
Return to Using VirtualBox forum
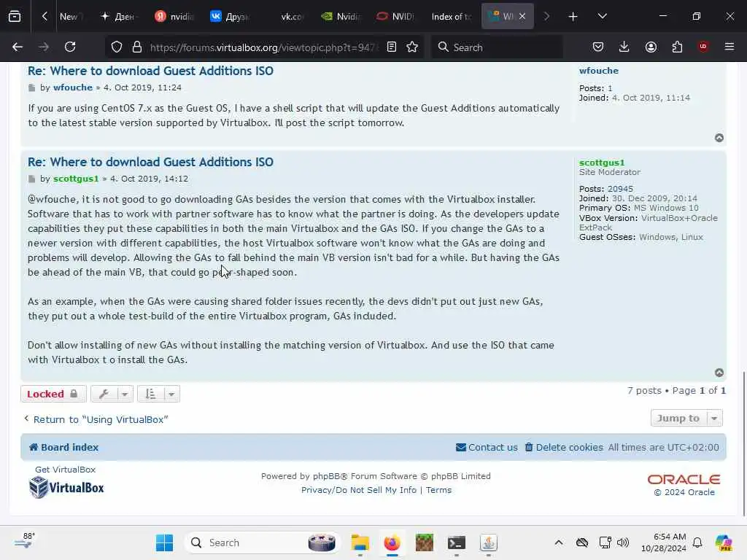[96, 419]
